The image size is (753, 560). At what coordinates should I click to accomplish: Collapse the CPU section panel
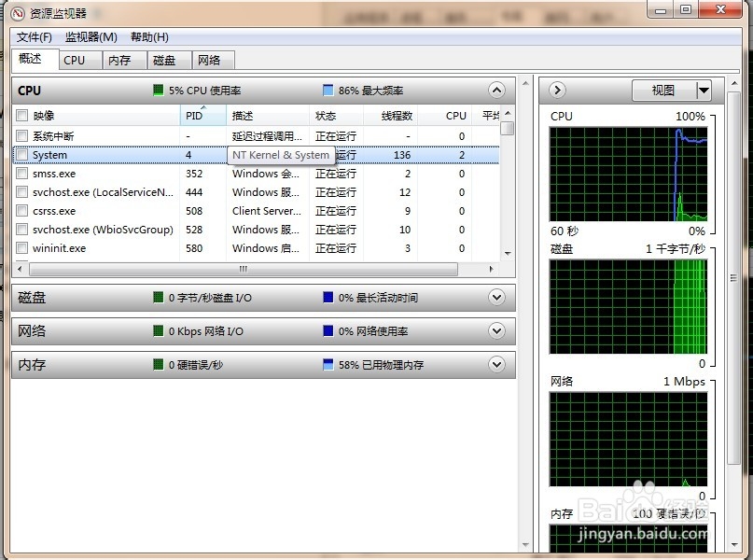tap(497, 90)
